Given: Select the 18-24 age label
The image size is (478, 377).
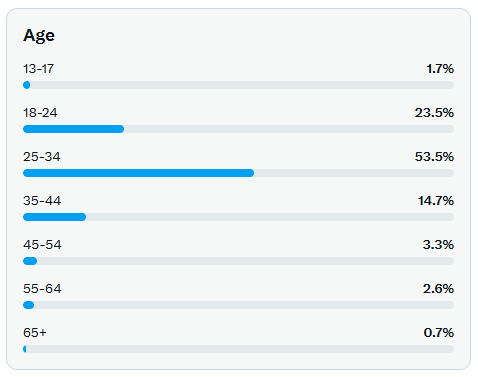Looking at the screenshot, I should pos(40,113).
